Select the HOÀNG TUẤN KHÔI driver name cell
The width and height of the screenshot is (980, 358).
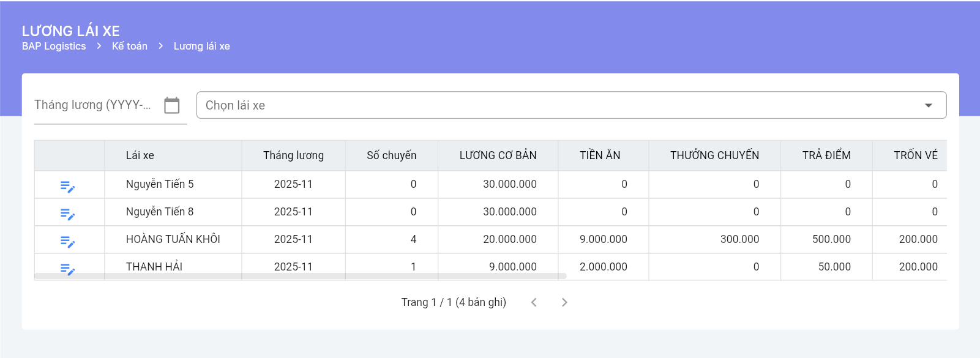click(173, 239)
